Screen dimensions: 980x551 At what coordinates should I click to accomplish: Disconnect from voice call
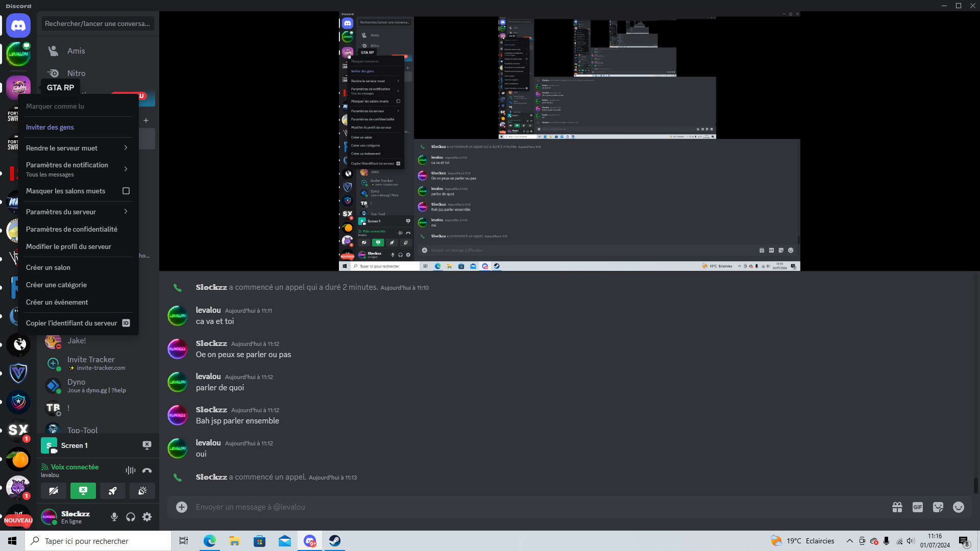147,470
